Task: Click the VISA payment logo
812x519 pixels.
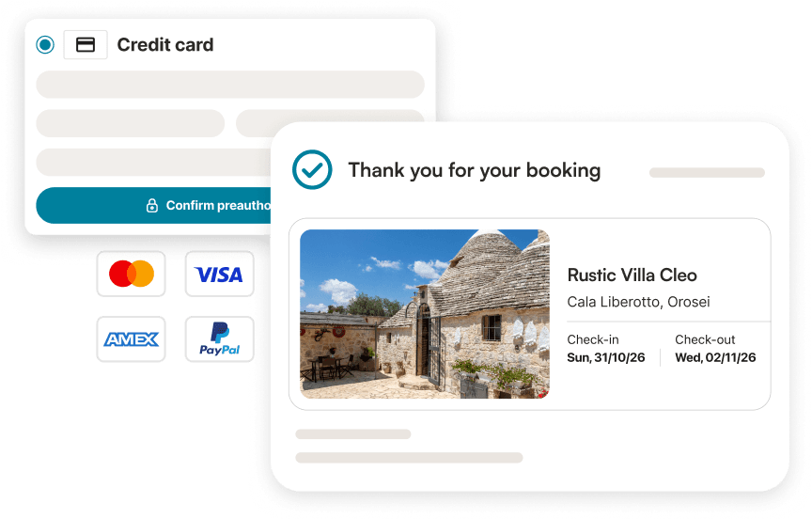Action: (220, 274)
